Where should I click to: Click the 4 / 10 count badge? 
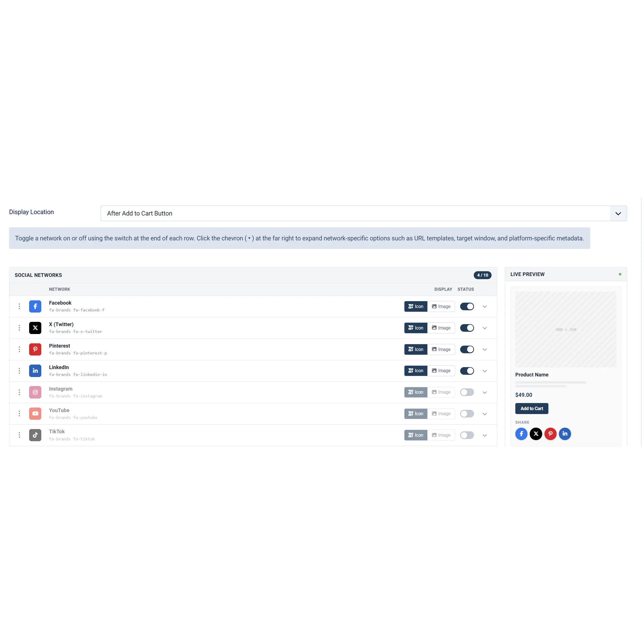tap(482, 275)
